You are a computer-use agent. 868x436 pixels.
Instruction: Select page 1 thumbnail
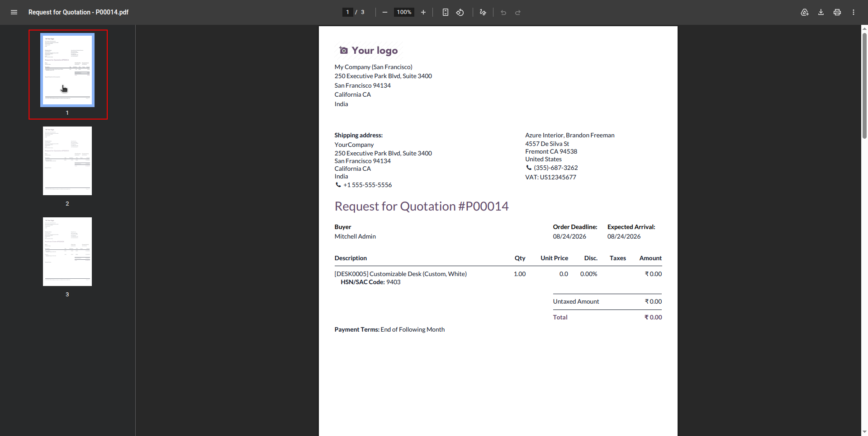click(67, 70)
